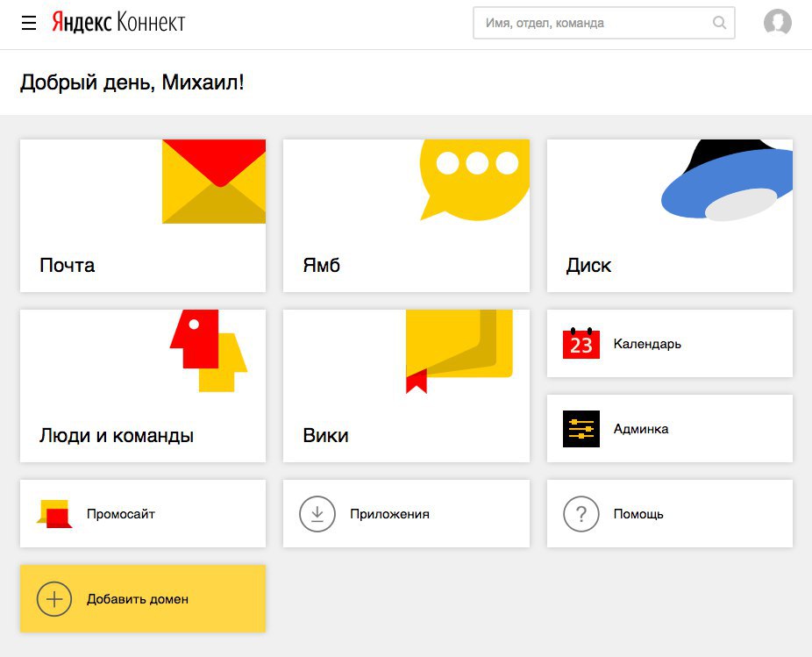This screenshot has height=657, width=812.
Task: Open the Календарь label
Action: pos(647,344)
